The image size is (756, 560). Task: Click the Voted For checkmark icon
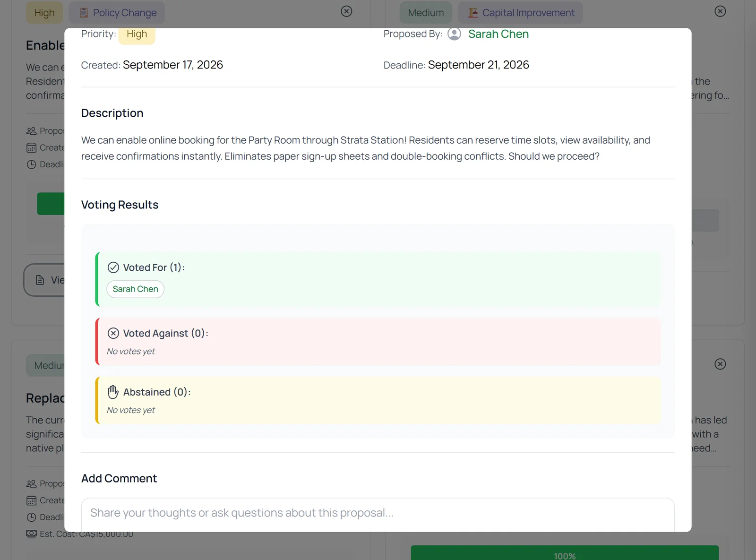pos(113,267)
